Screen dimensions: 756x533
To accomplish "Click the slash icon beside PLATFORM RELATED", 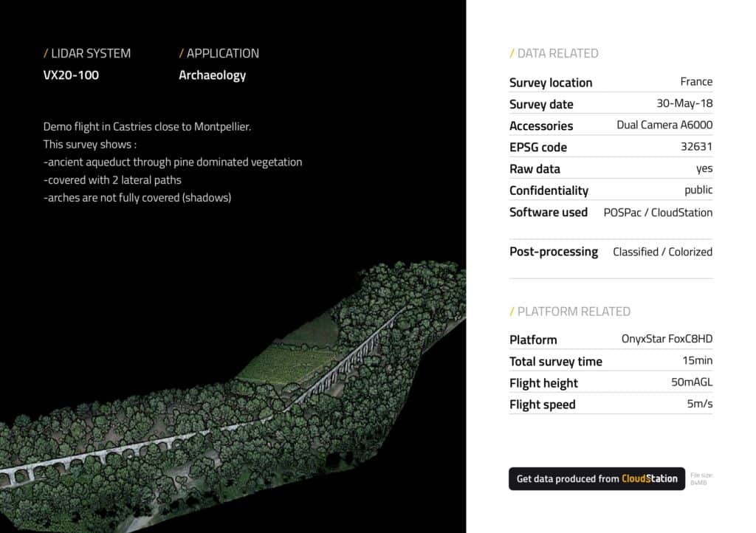I will pos(511,312).
